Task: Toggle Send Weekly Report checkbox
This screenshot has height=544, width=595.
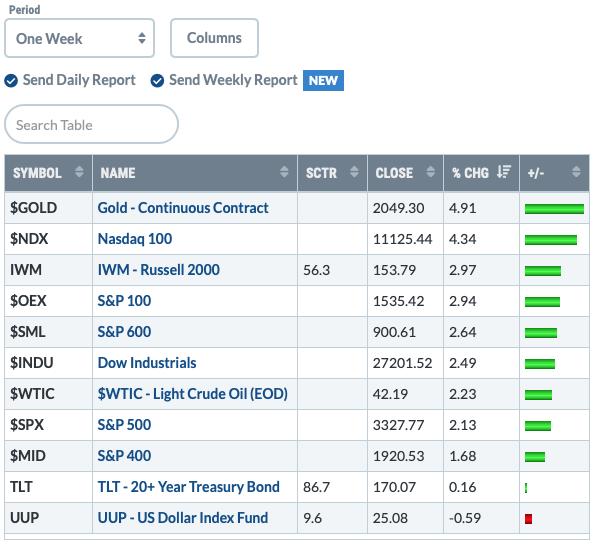Action: tap(157, 80)
